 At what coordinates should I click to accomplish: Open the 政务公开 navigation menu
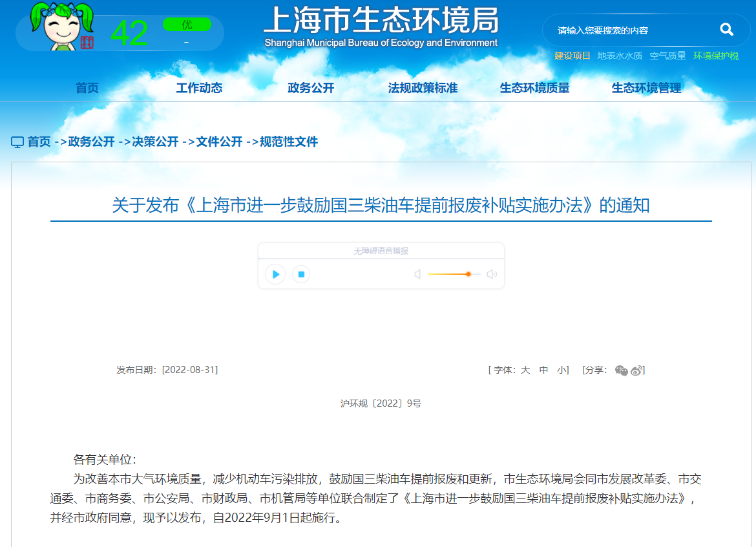click(311, 88)
